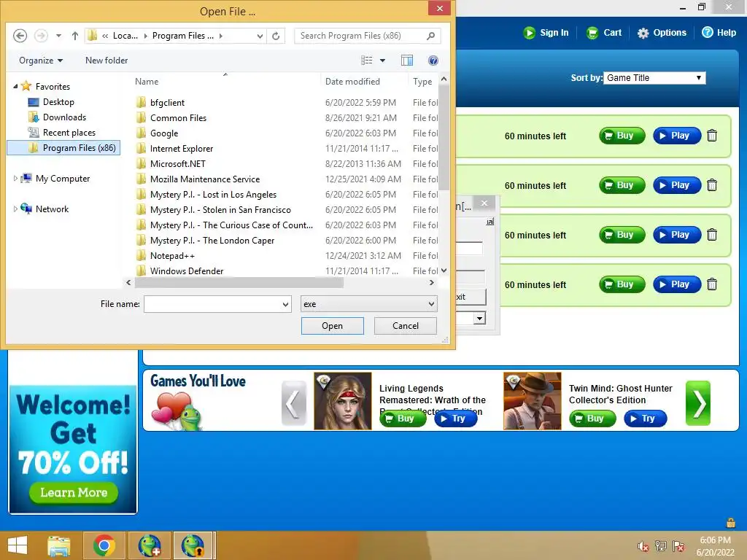Viewport: 747px width, 560px height.
Task: Open the File name history dropdown
Action: [x=285, y=304]
